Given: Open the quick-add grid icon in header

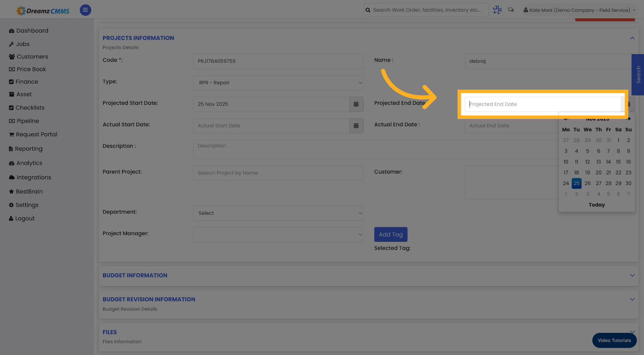Looking at the screenshot, I should click(497, 10).
